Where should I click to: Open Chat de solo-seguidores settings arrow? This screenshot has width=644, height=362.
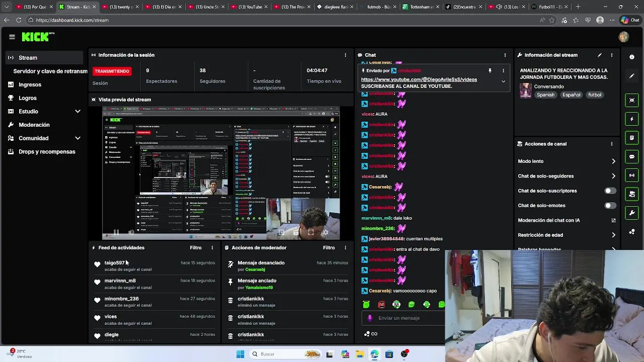(x=613, y=176)
